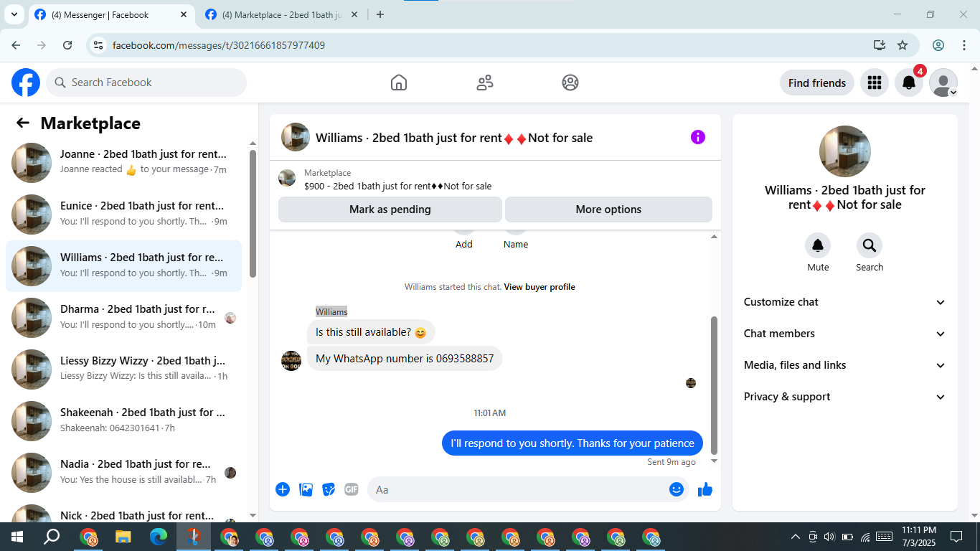
Task: Open the Home icon in top navigation
Action: click(399, 83)
